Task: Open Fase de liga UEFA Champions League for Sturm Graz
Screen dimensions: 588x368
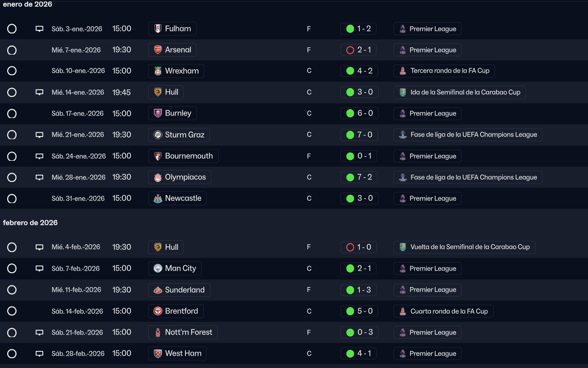Action: (468, 135)
